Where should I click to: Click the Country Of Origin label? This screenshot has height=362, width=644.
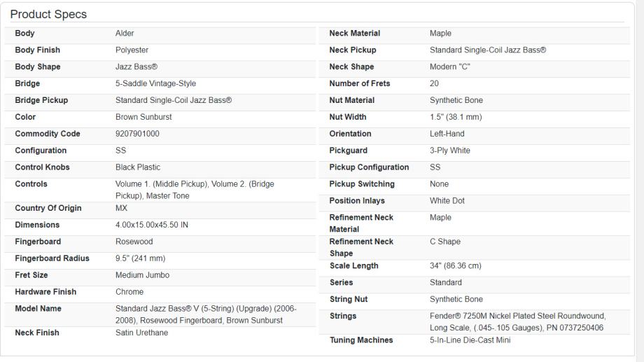click(48, 209)
